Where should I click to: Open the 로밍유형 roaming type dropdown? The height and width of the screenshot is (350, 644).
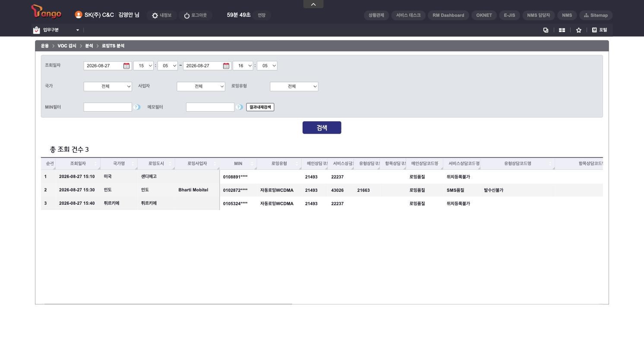(x=294, y=87)
